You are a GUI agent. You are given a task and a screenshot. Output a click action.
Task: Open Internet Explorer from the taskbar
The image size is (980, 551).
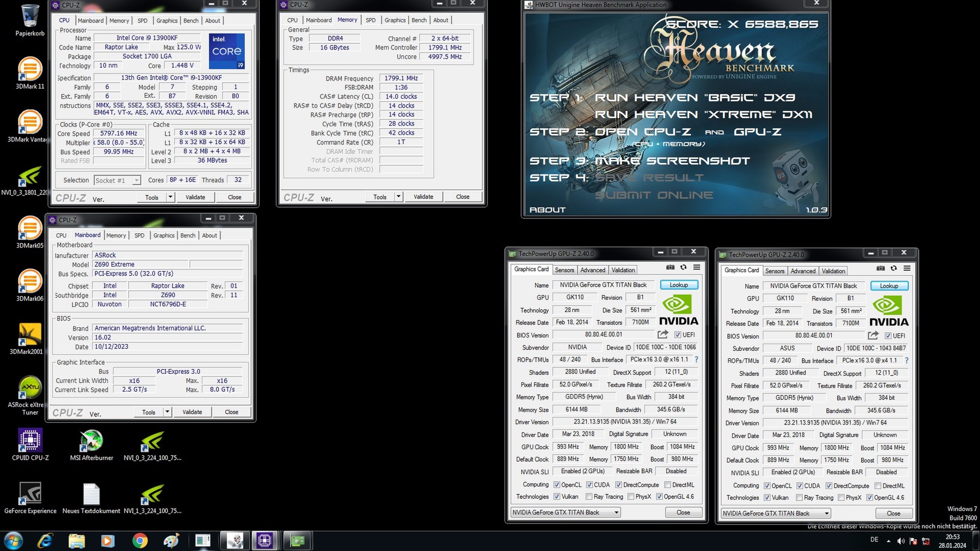pyautogui.click(x=45, y=540)
